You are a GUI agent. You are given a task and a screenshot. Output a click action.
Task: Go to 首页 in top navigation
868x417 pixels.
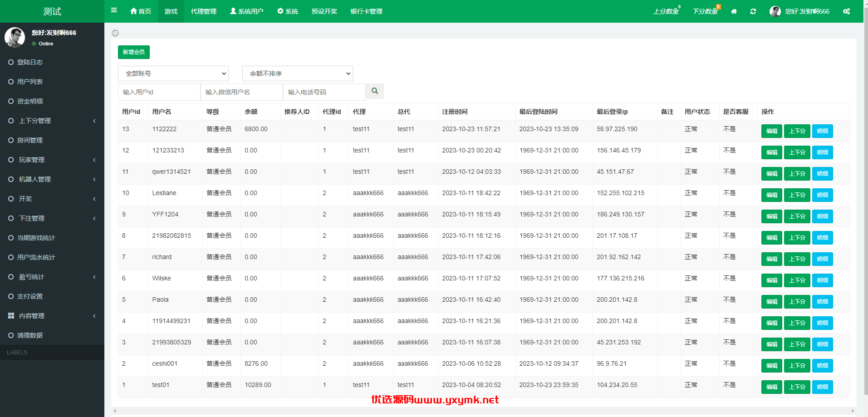141,11
